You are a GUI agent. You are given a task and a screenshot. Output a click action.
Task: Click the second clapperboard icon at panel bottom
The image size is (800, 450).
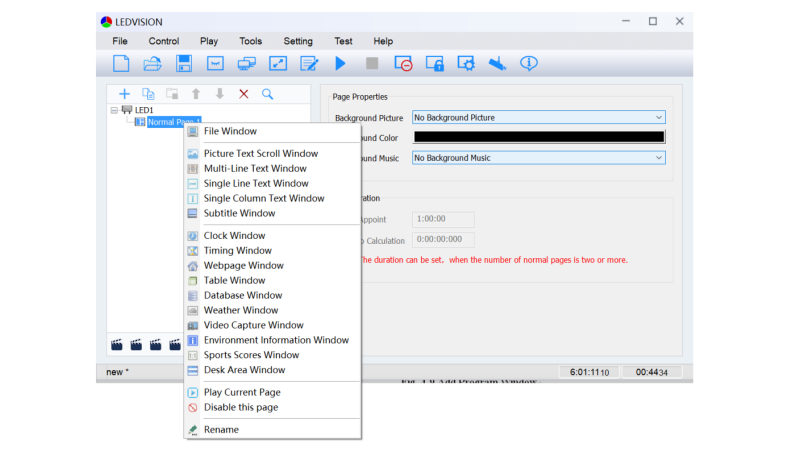tap(136, 345)
